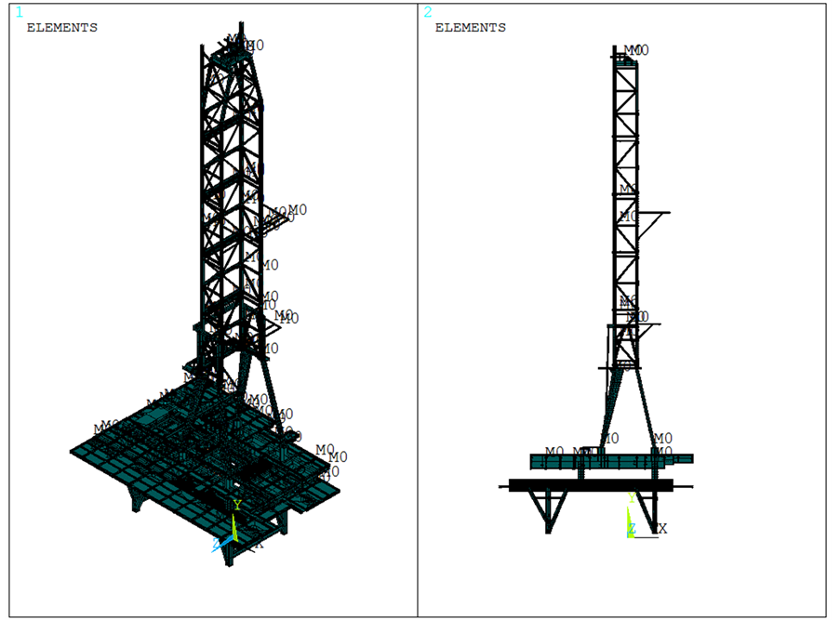Click the ELEMENTS title in viewport 1
Screen dimensions: 840x620
(61, 28)
